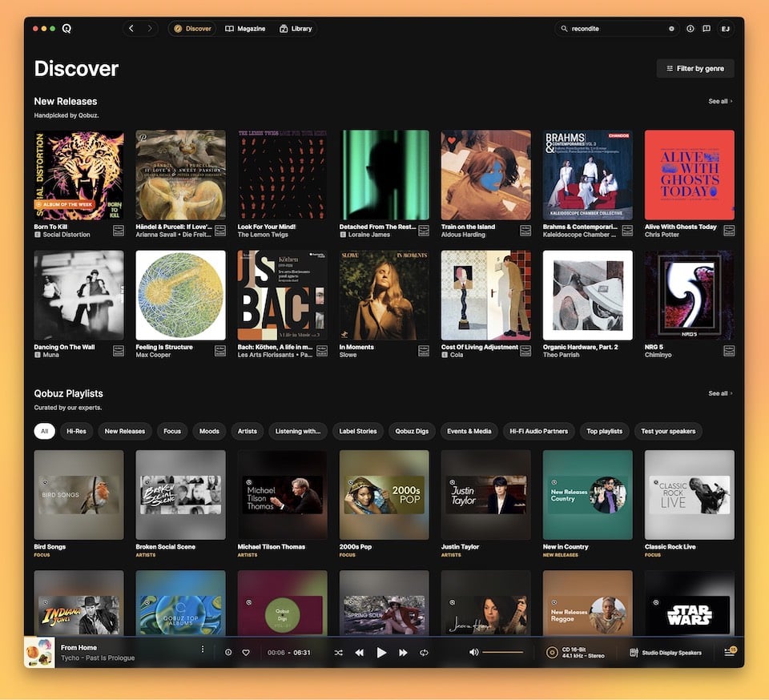Select the Moods playlist filter chip
This screenshot has height=700, width=769.
click(x=209, y=432)
